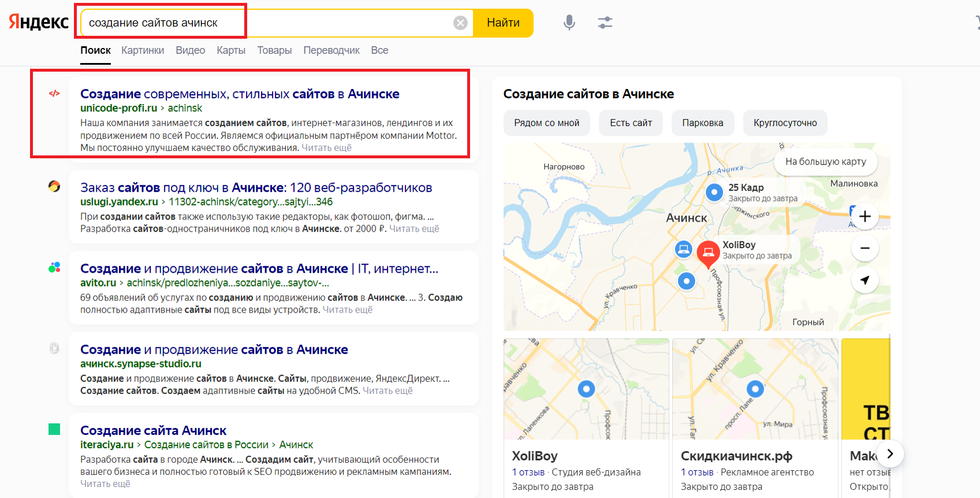Open the synapse-studio result title link

[214, 350]
